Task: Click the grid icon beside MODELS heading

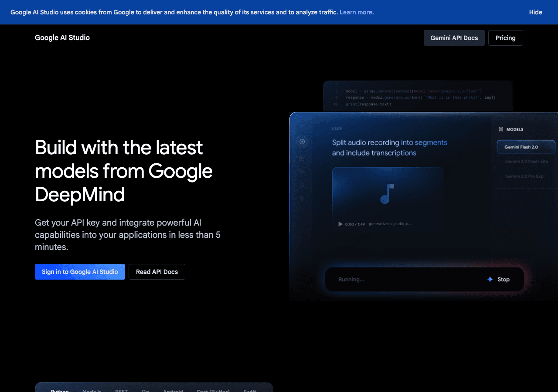Action: pos(500,129)
